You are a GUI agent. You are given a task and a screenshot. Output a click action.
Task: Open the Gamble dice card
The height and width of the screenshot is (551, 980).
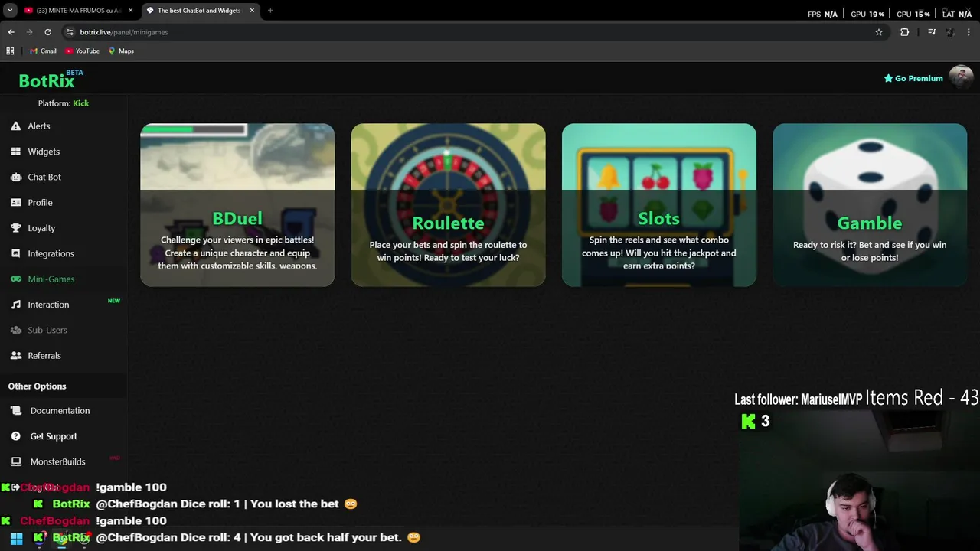[x=870, y=205]
